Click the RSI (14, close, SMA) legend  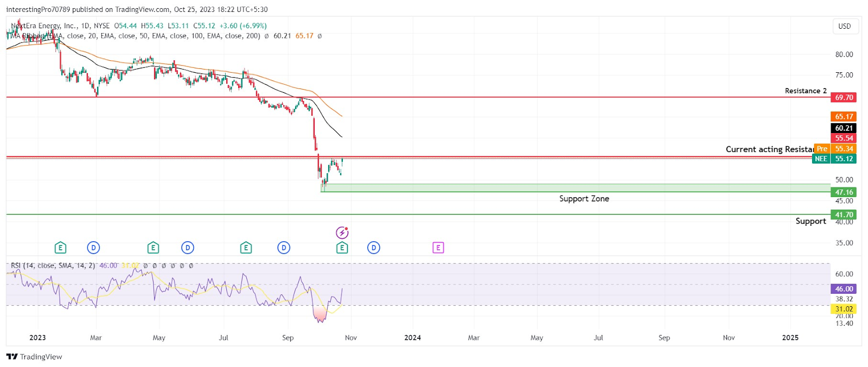(x=53, y=265)
